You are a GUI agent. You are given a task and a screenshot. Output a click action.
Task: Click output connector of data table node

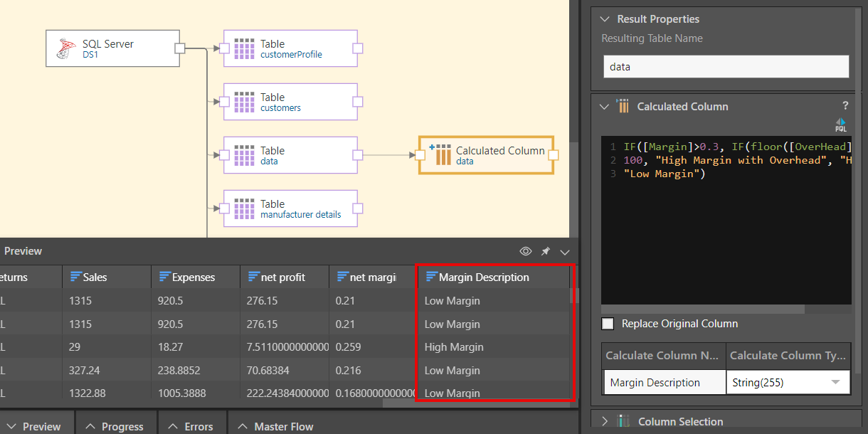[358, 155]
